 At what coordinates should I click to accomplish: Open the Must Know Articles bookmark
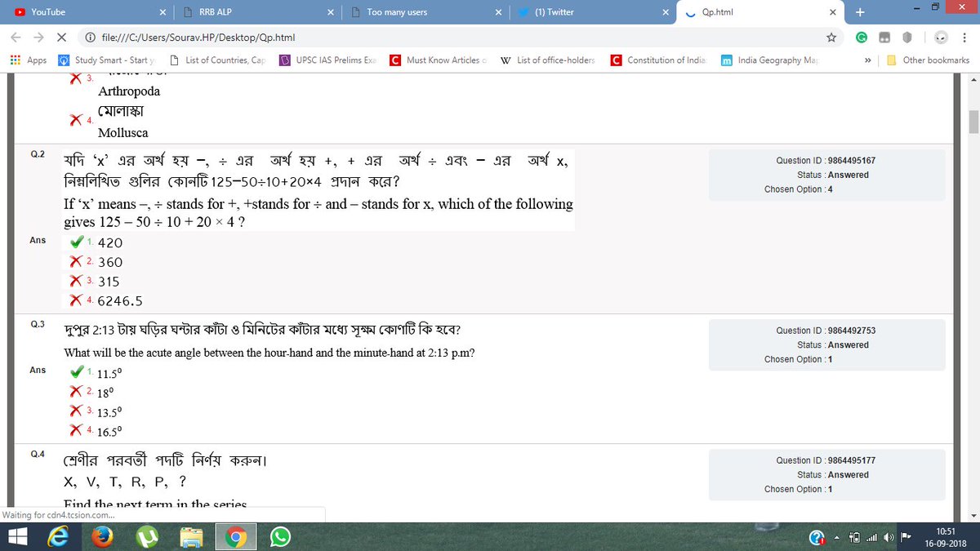439,60
